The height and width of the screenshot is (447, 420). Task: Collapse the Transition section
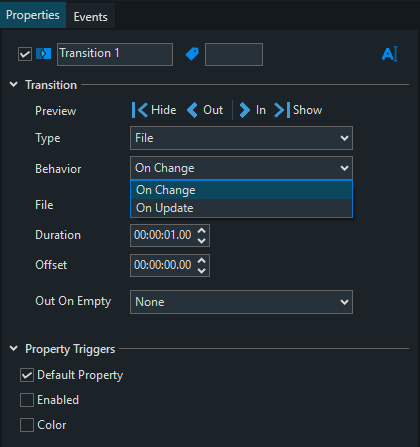point(14,85)
